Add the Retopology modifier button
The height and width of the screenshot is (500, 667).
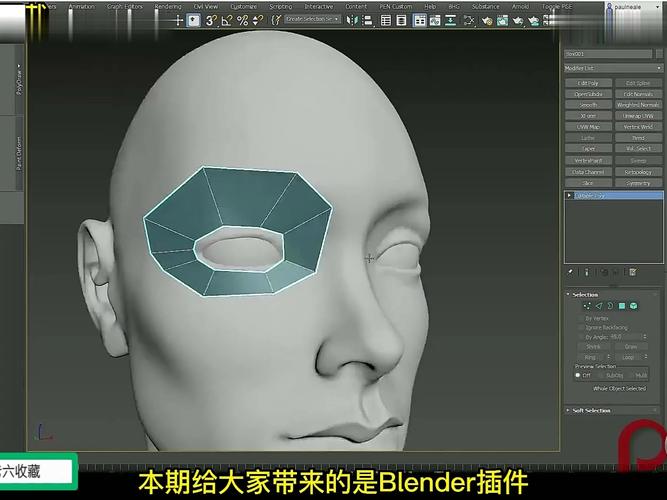coord(638,172)
